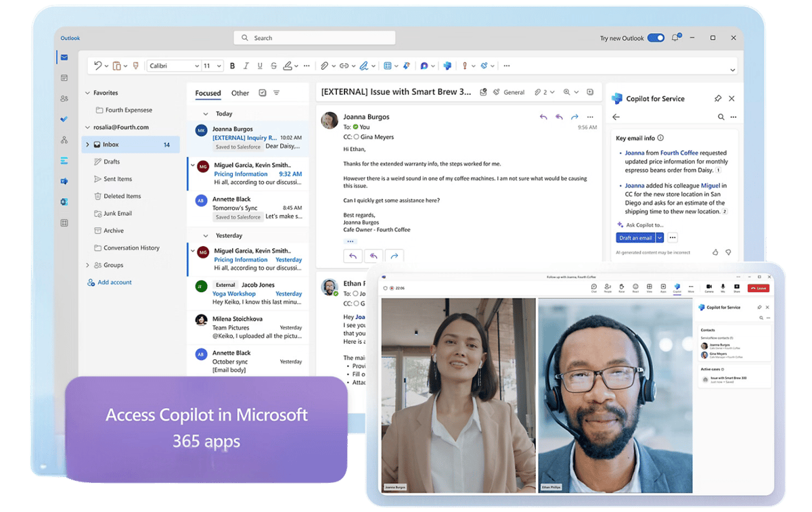Viewport: 812px width, 512px height.
Task: Click the Add account link
Action: click(110, 282)
